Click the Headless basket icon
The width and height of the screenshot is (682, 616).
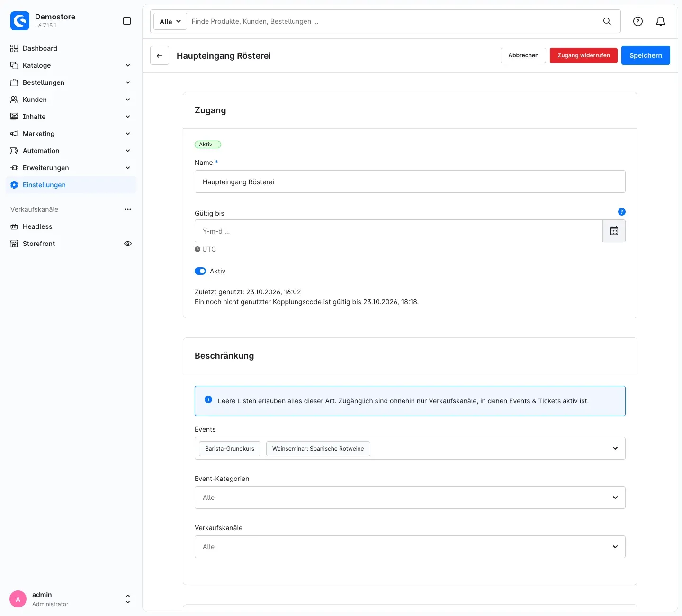pos(14,226)
